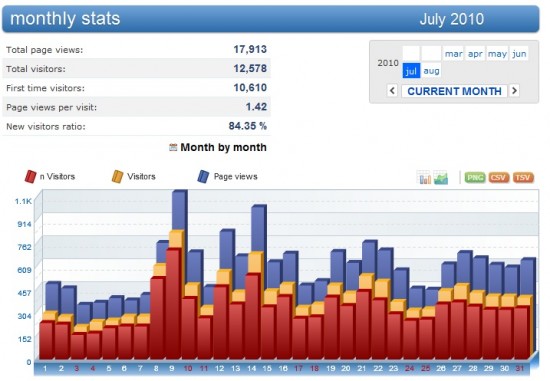This screenshot has width=550, height=381.
Task: Select jun in the month picker
Action: (x=519, y=54)
